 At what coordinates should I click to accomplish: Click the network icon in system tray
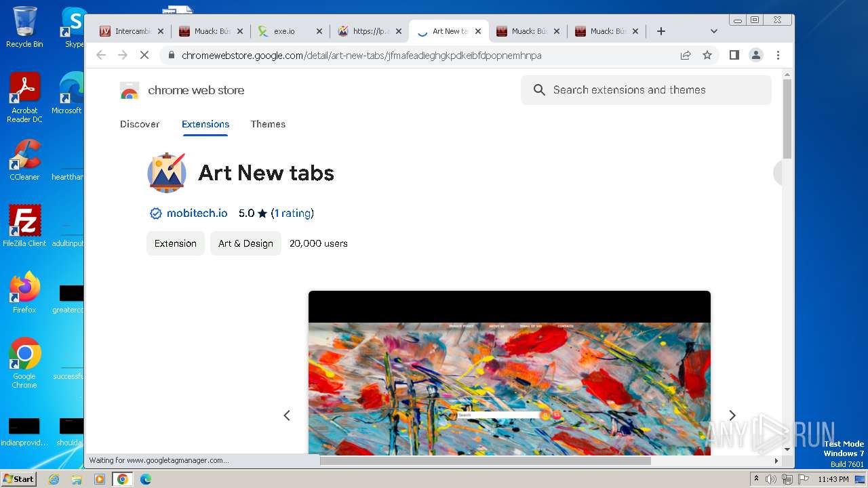click(787, 479)
